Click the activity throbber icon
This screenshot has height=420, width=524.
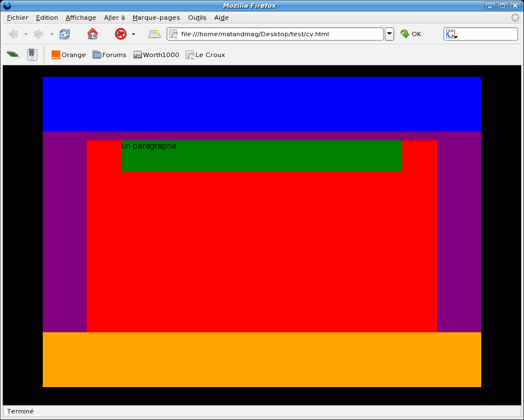pyautogui.click(x=515, y=18)
